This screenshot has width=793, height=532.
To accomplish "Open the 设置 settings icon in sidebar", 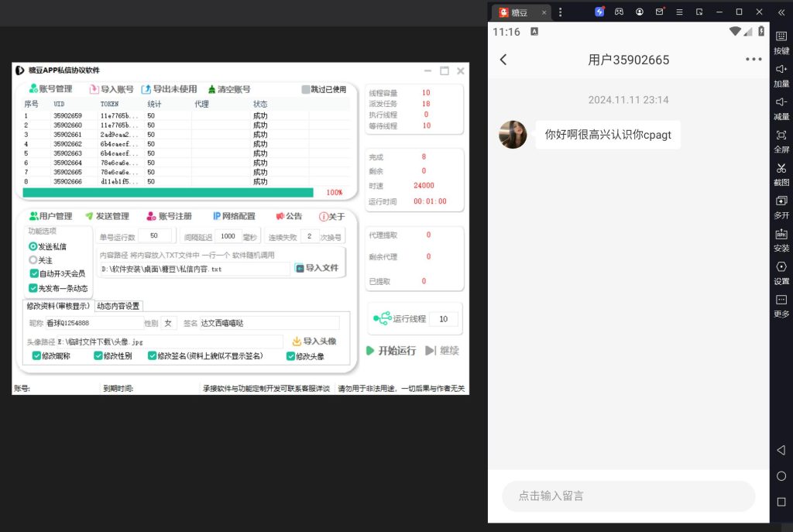I will (x=781, y=267).
